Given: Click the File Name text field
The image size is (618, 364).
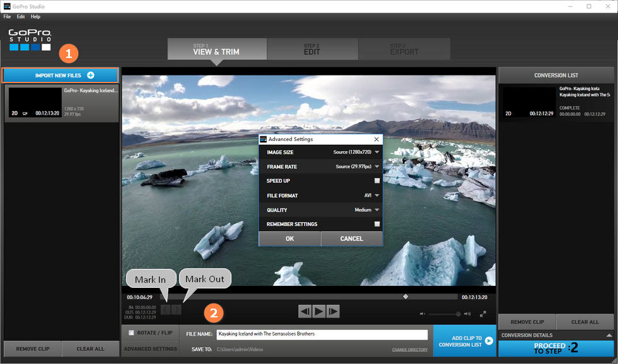Looking at the screenshot, I should click(322, 334).
